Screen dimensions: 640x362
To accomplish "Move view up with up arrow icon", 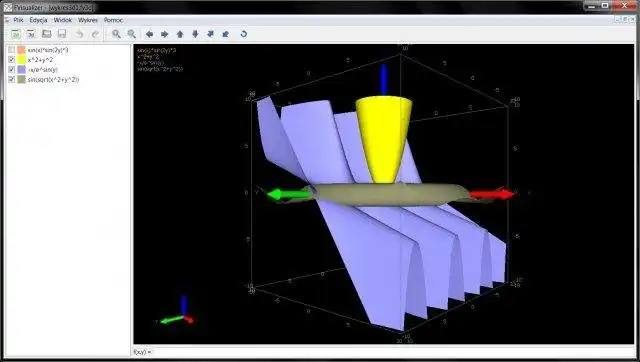I will pos(180,34).
